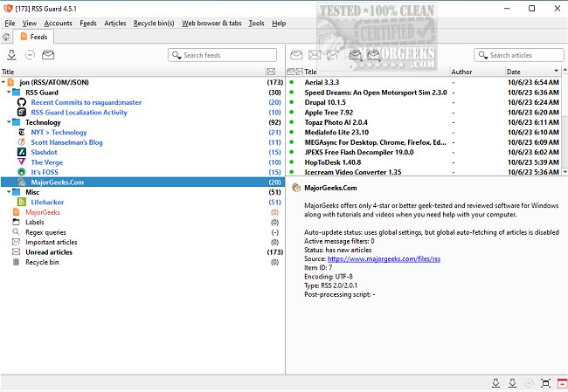Viewport: 568px width, 392px height.
Task: Open Search feeds magnifier options dropdown
Action: 177,55
